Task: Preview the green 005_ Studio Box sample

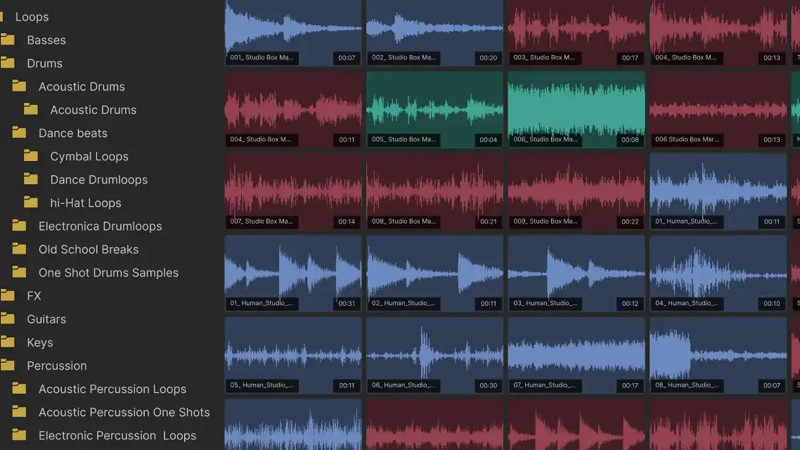Action: pos(435,110)
